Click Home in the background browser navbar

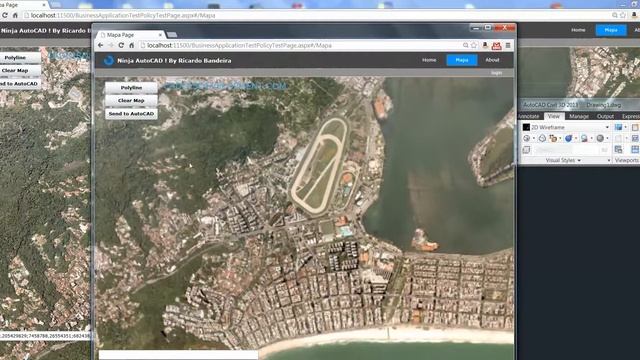(x=578, y=30)
